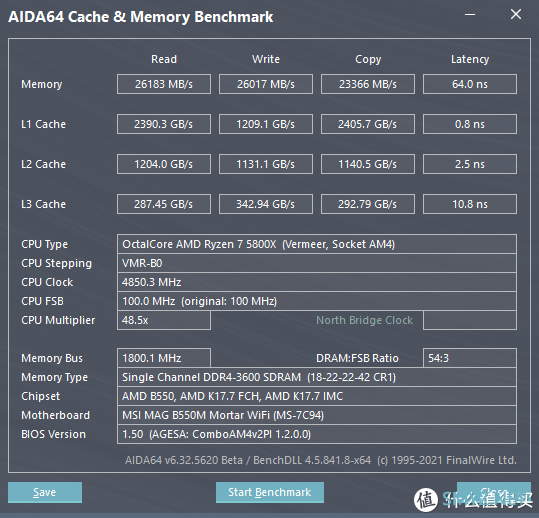This screenshot has width=539, height=518.
Task: Click L3 Cache Read 287.45 GB/s
Action: click(164, 204)
